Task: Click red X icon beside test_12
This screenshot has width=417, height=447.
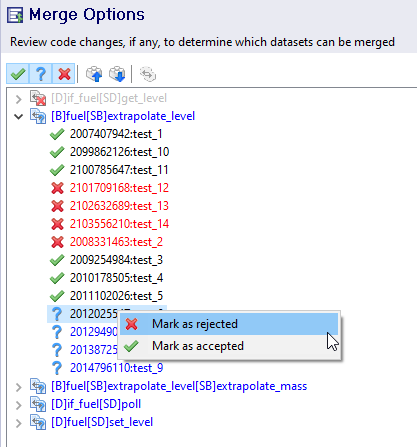Action: 57,188
